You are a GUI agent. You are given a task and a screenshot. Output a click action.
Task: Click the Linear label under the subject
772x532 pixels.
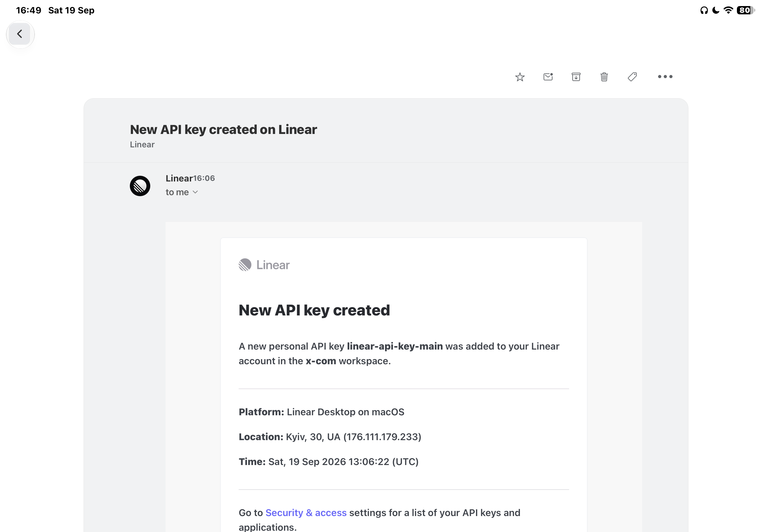pos(142,145)
